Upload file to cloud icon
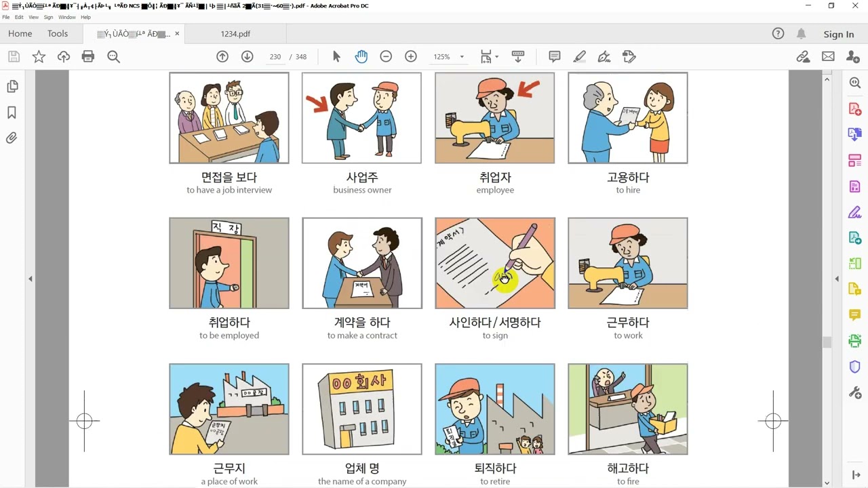Image resolution: width=868 pixels, height=488 pixels. [63, 57]
